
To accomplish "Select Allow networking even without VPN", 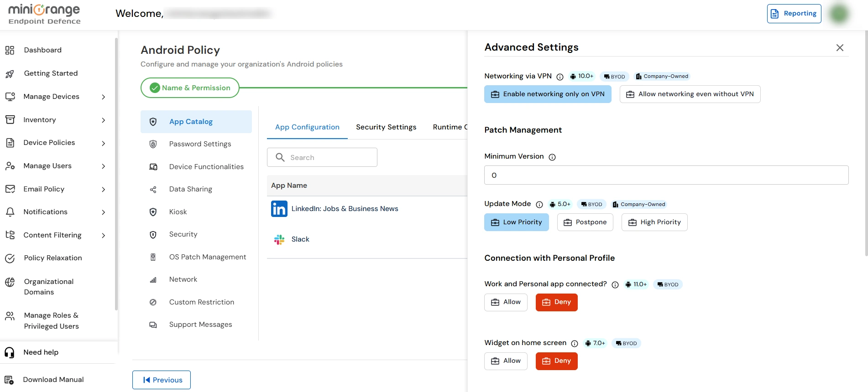I will [690, 94].
